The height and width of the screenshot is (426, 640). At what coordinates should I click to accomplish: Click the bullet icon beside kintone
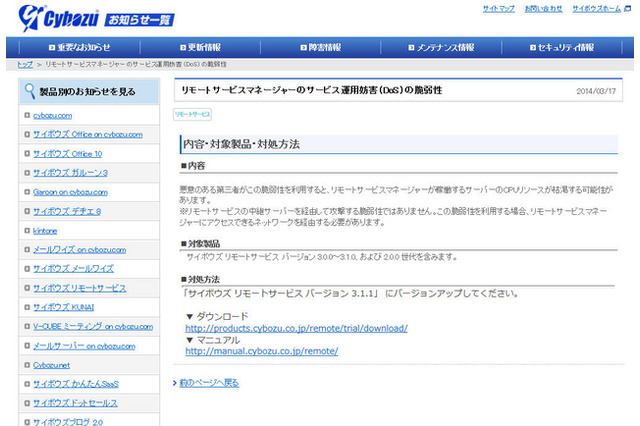coord(25,230)
